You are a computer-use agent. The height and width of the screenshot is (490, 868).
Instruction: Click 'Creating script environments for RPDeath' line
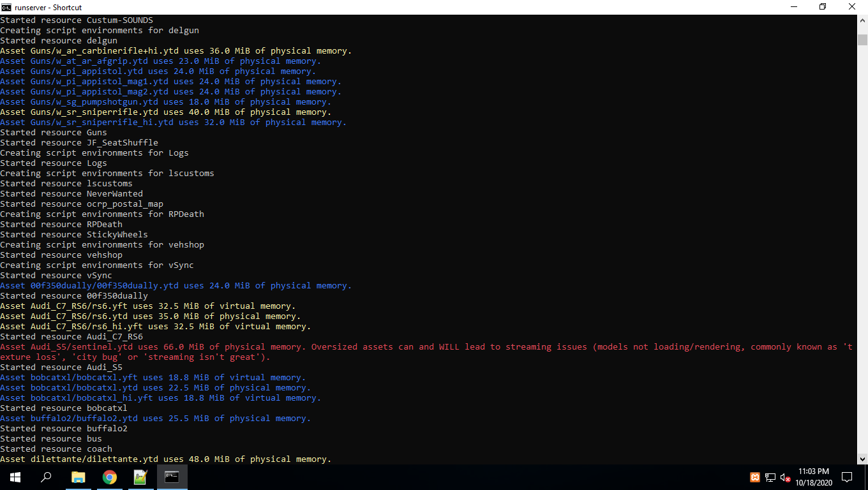tap(102, 214)
